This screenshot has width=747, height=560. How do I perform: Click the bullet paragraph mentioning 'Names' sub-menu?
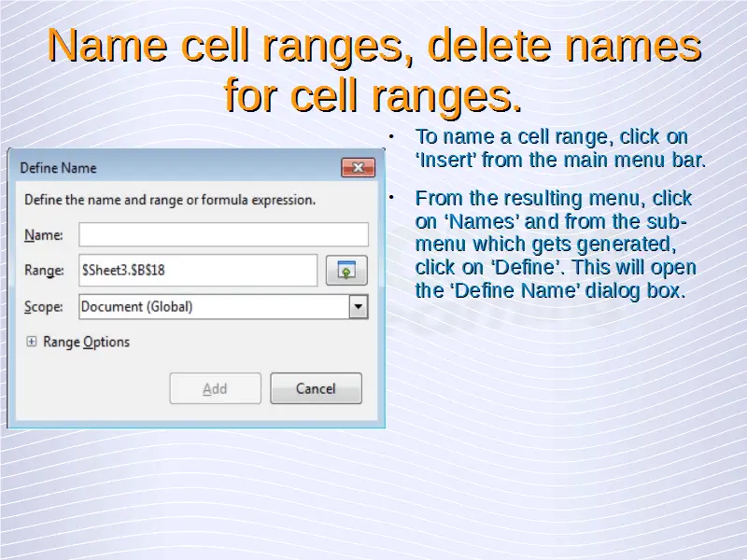pyautogui.click(x=555, y=245)
